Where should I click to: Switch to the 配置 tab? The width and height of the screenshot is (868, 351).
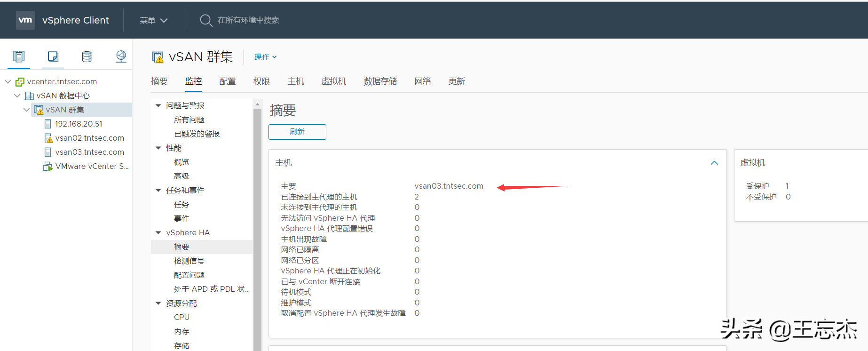tap(228, 81)
